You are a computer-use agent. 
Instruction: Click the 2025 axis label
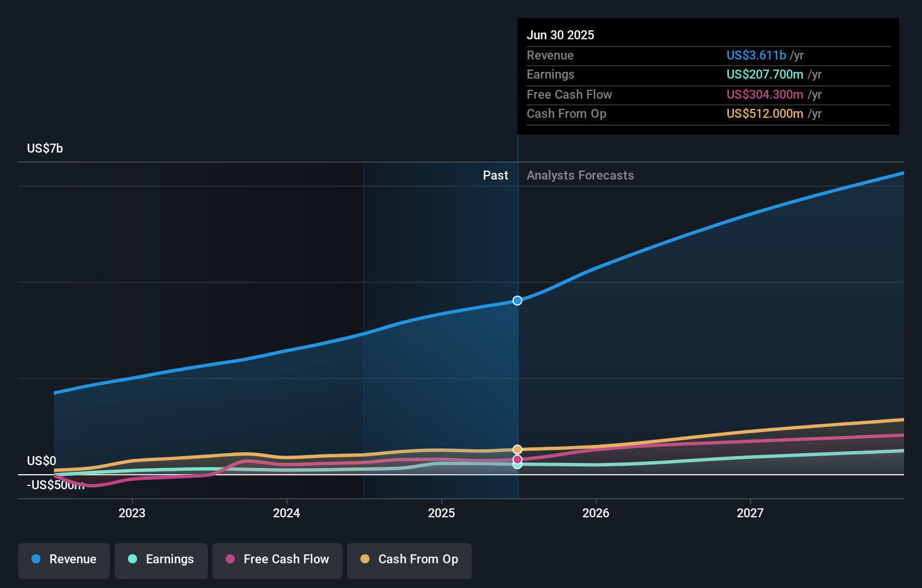tap(442, 513)
